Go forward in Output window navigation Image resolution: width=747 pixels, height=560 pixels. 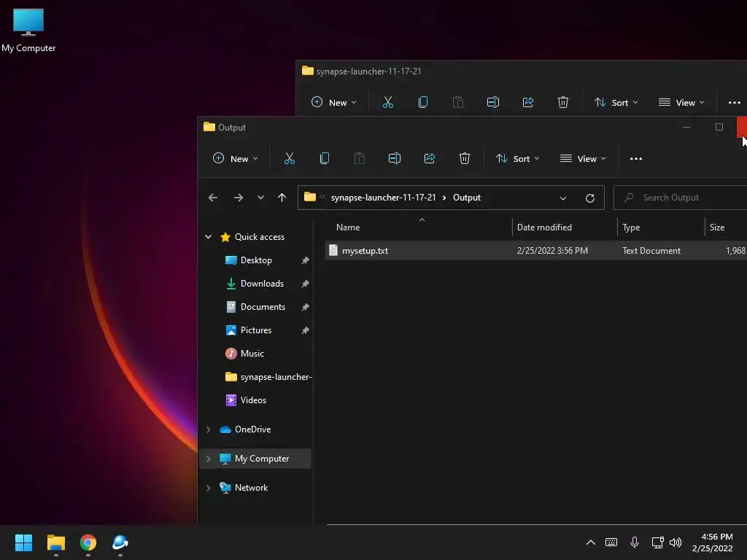(239, 198)
